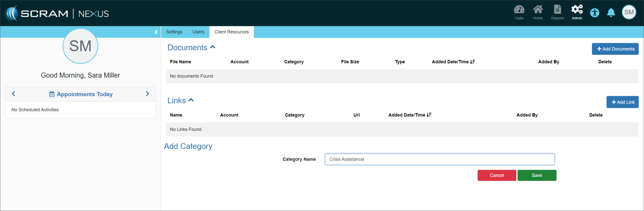Screen dimensions: 644x211
Task: Switch to the Settings tab
Action: 174,32
